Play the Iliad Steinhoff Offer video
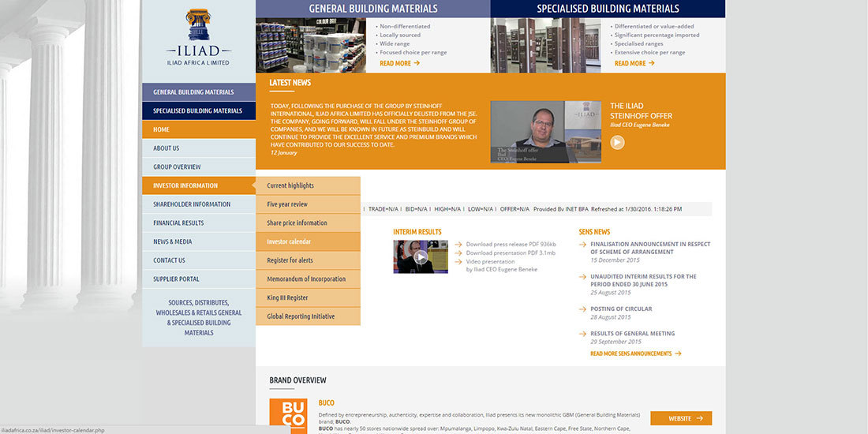The width and height of the screenshot is (868, 434). [x=617, y=142]
